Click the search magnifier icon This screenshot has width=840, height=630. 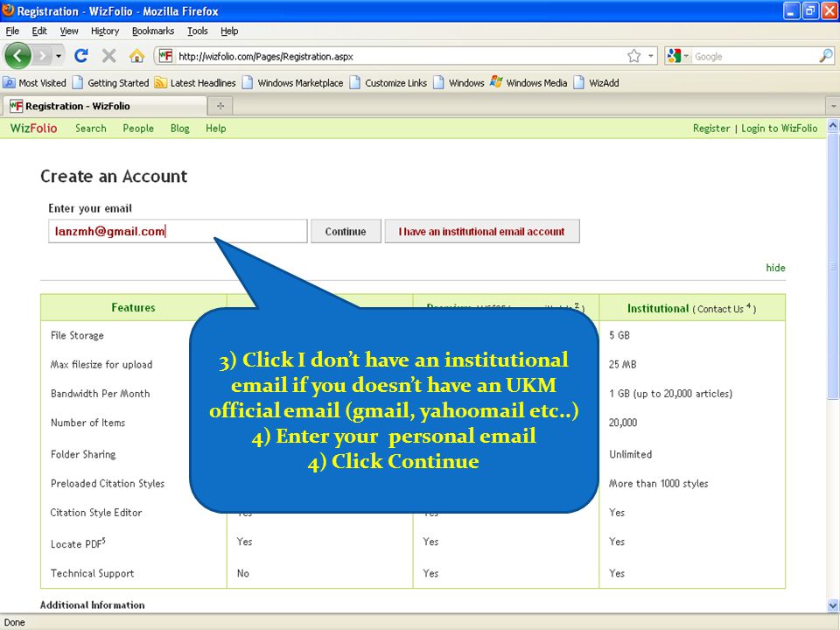pyautogui.click(x=826, y=56)
